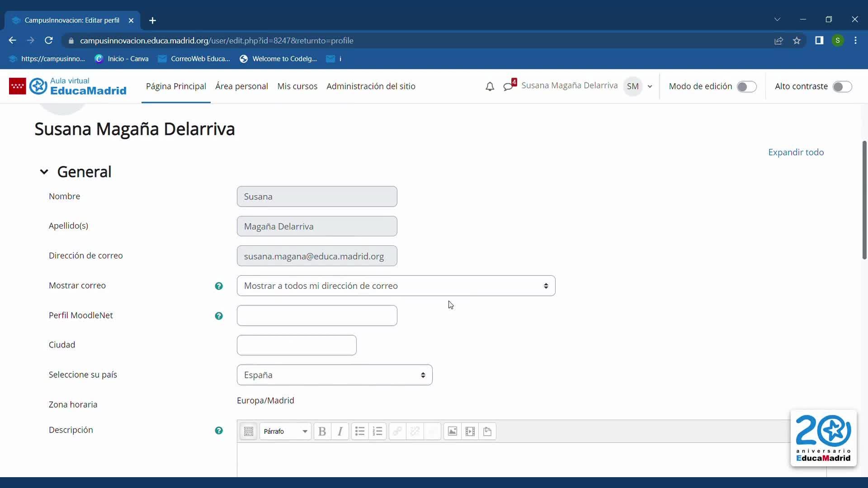Insert a numbered list in editor
Viewport: 868px width, 488px height.
(x=377, y=432)
